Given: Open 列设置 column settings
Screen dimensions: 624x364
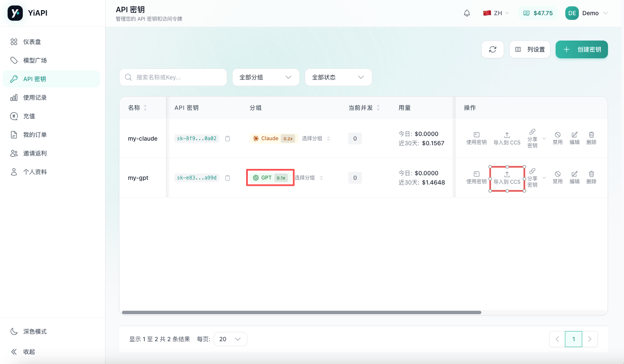Looking at the screenshot, I should coord(530,49).
